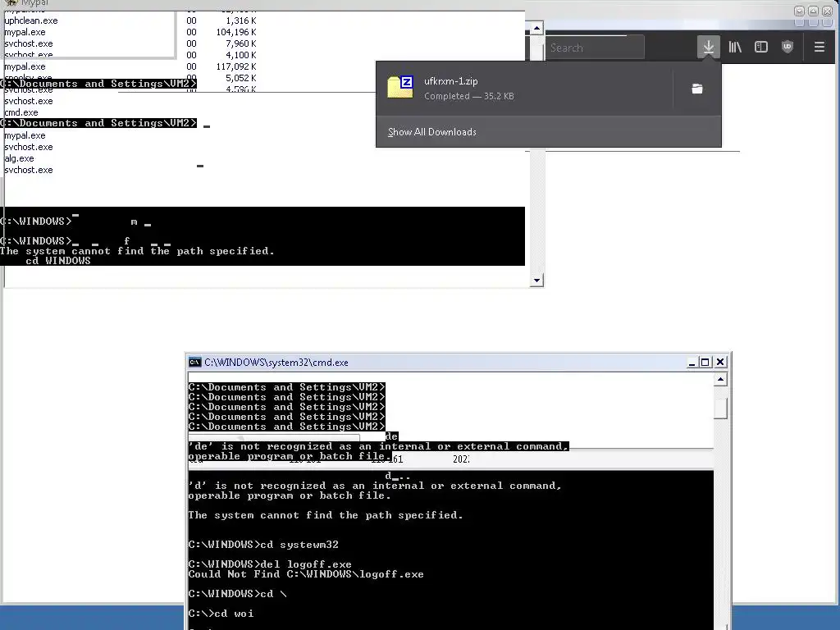
Task: Click the ufkrxm-1.zip file name
Action: pyautogui.click(x=450, y=81)
